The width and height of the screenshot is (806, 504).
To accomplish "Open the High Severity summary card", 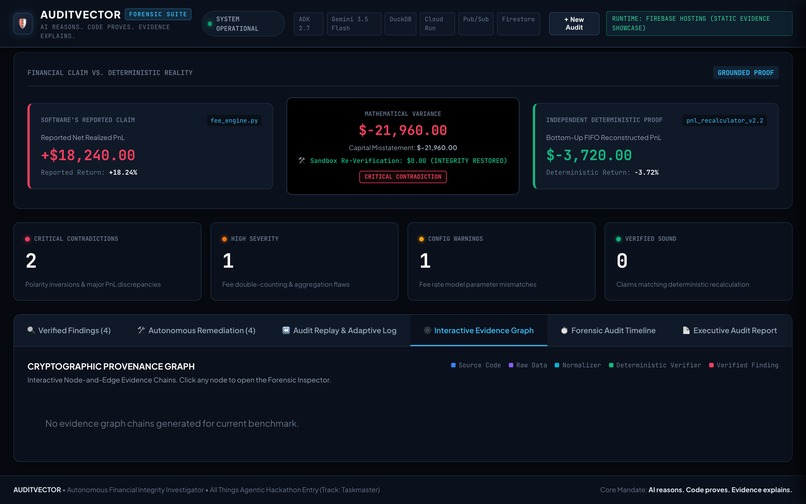I will [304, 261].
